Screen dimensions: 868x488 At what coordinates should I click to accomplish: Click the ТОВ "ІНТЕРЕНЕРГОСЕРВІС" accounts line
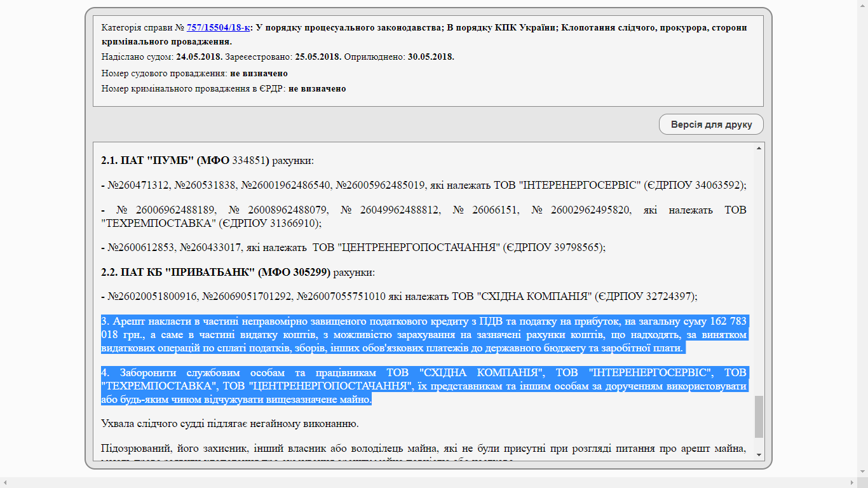click(x=423, y=186)
